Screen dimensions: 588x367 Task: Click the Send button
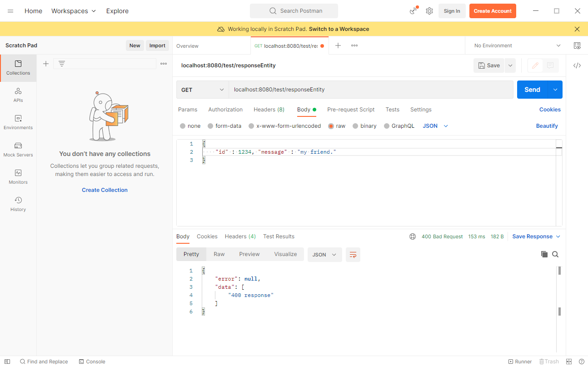533,90
